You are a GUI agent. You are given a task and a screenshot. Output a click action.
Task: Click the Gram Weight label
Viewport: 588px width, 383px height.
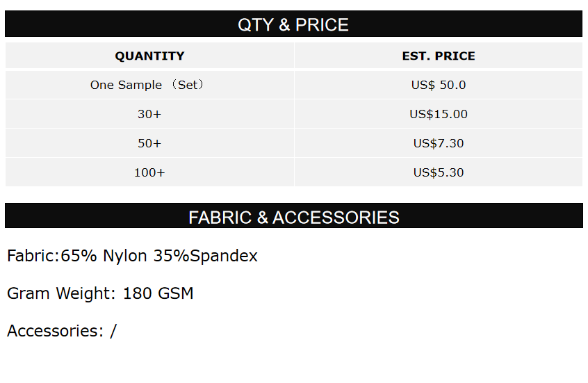[61, 294]
